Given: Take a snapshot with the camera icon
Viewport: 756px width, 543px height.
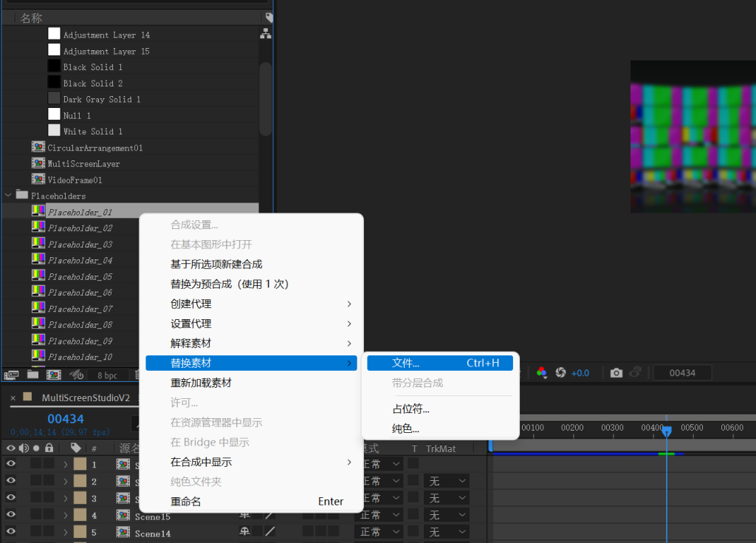Looking at the screenshot, I should (616, 372).
